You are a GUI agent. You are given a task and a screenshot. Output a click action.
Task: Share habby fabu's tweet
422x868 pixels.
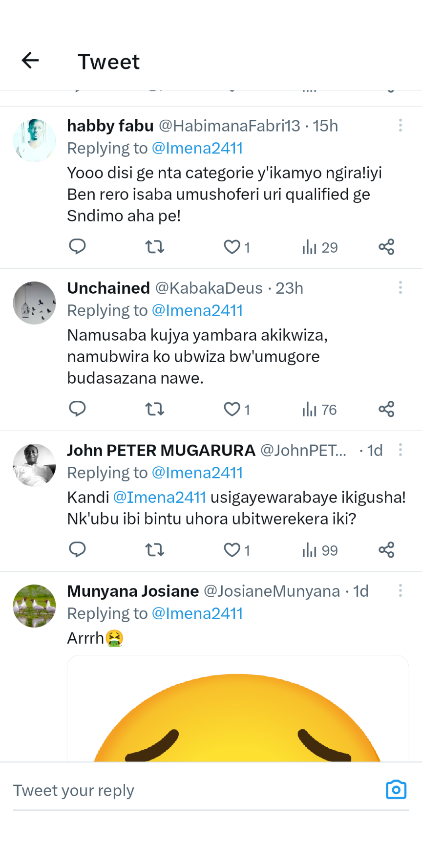click(x=386, y=247)
